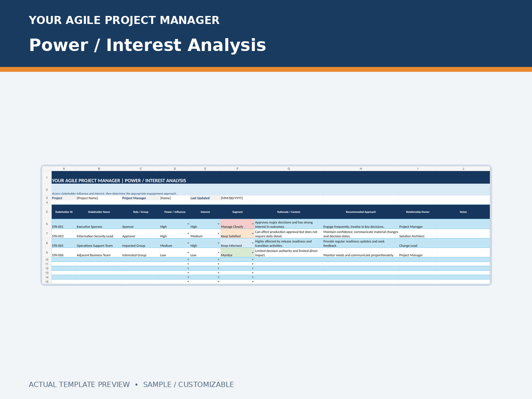Click the Last Updated label cell

(205, 198)
